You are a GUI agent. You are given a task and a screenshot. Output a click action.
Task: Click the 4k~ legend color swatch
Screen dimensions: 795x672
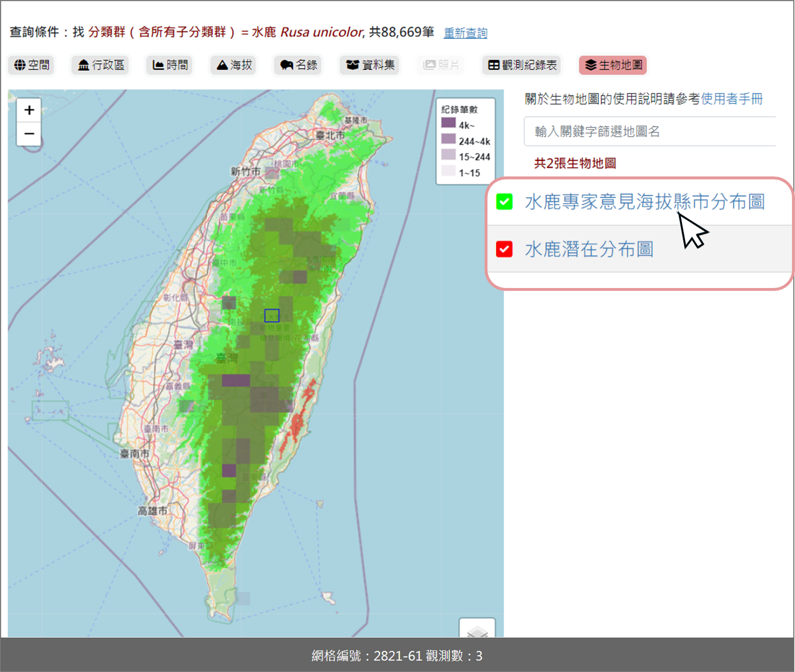point(448,123)
